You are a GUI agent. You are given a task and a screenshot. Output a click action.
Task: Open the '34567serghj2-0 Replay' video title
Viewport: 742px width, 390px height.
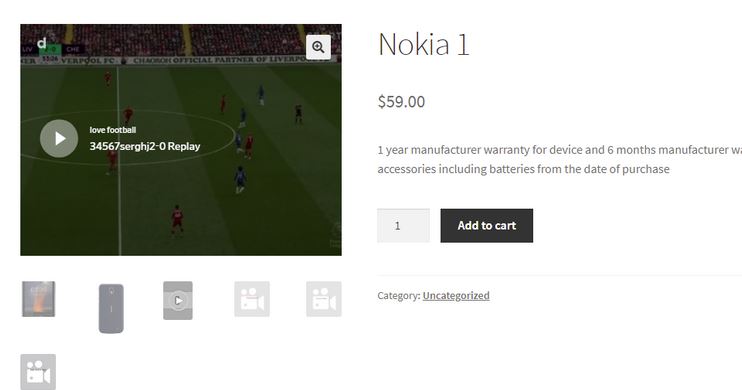pyautogui.click(x=145, y=146)
